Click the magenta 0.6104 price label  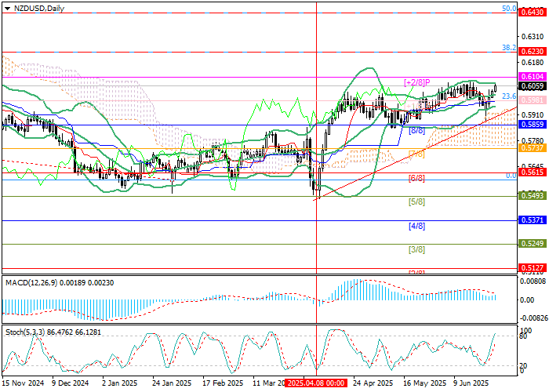532,77
